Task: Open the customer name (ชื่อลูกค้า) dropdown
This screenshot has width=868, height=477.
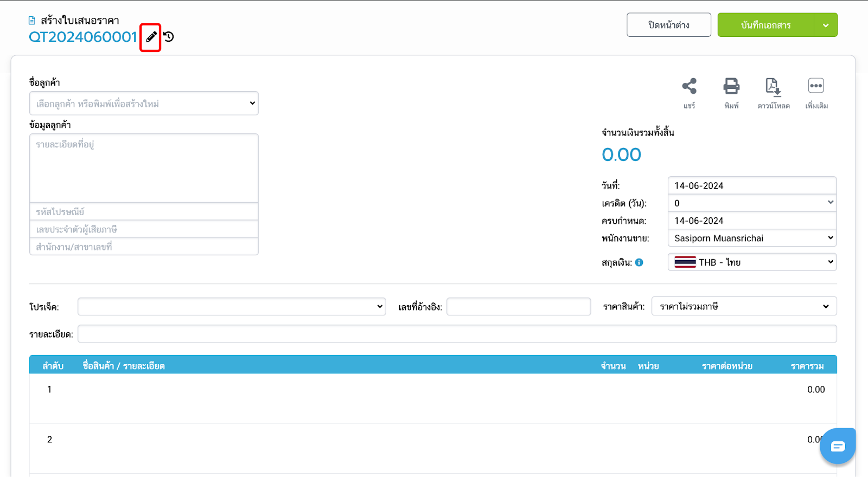Action: pyautogui.click(x=144, y=104)
